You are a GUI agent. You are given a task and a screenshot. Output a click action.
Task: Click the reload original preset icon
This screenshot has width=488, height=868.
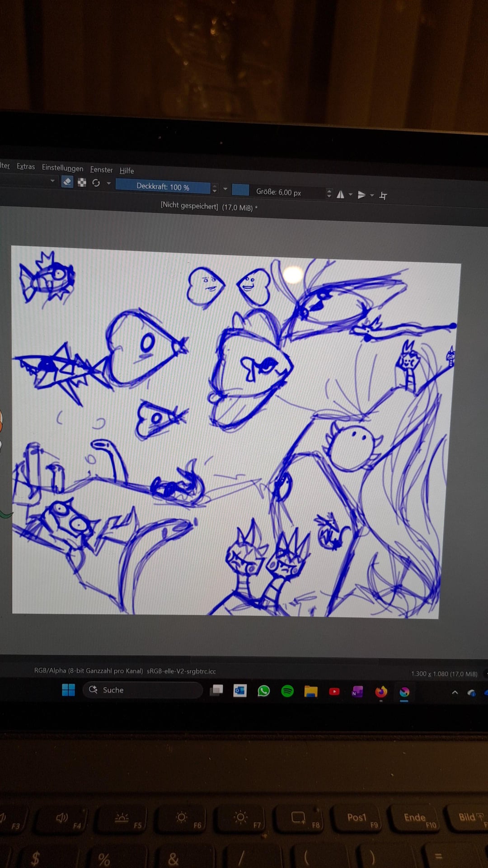[x=96, y=183]
